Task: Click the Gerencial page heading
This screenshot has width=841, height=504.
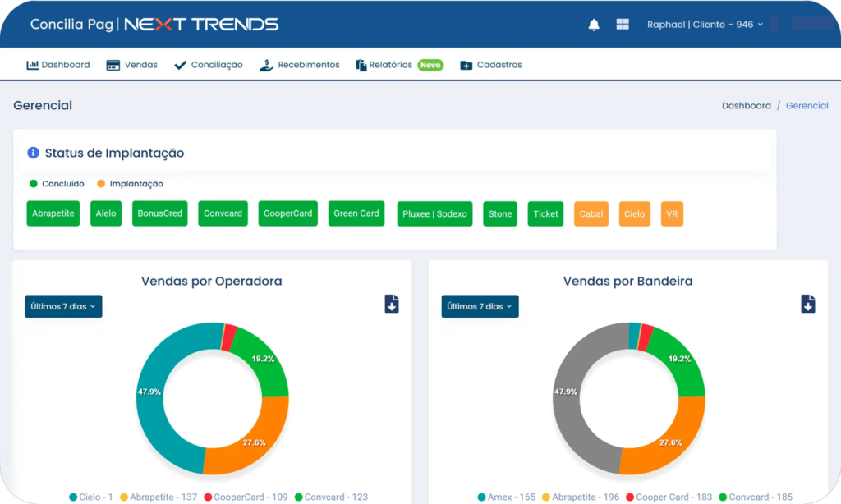Action: (43, 106)
